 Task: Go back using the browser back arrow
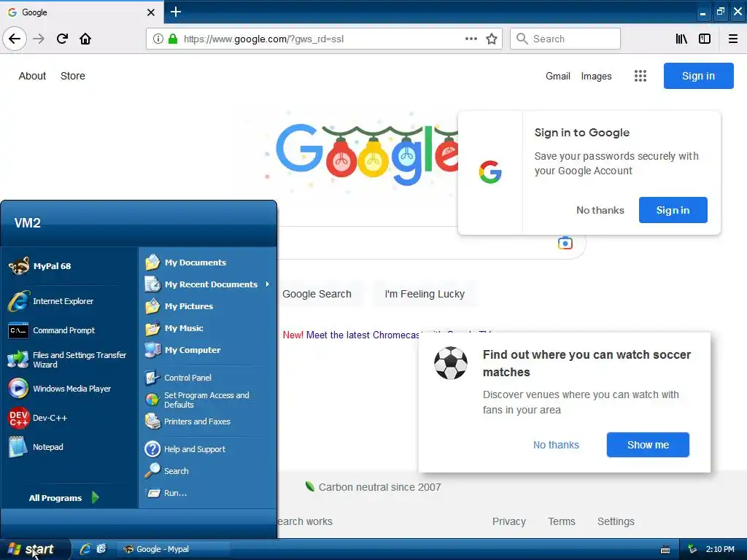(15, 39)
